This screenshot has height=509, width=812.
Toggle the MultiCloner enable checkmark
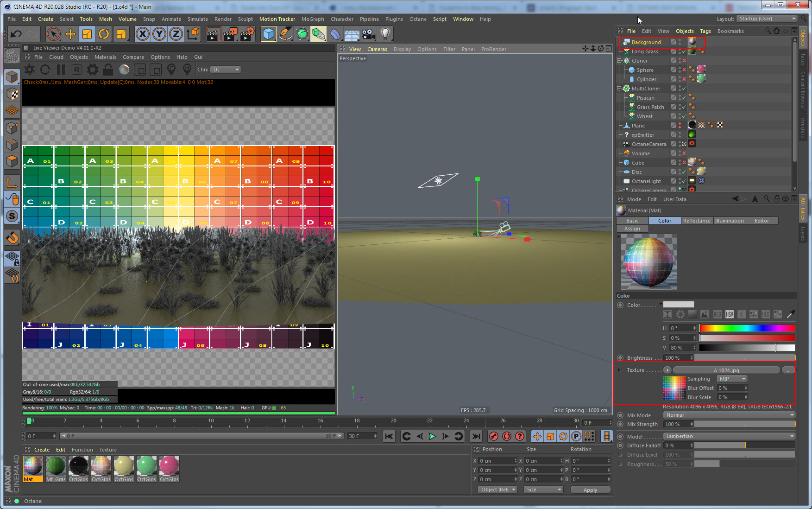pos(684,89)
